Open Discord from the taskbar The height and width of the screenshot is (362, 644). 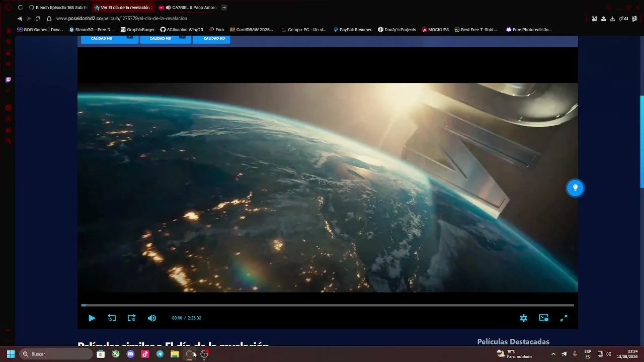130,354
